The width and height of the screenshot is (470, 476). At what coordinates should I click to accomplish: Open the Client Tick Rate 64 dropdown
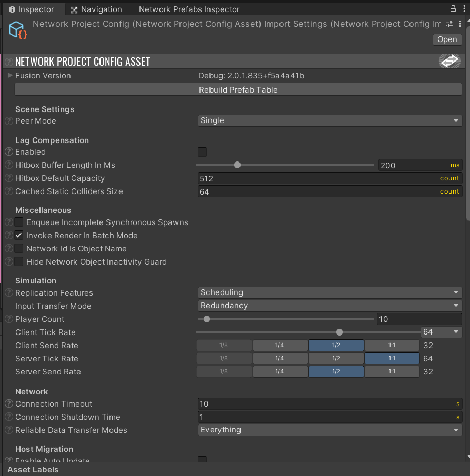[442, 332]
